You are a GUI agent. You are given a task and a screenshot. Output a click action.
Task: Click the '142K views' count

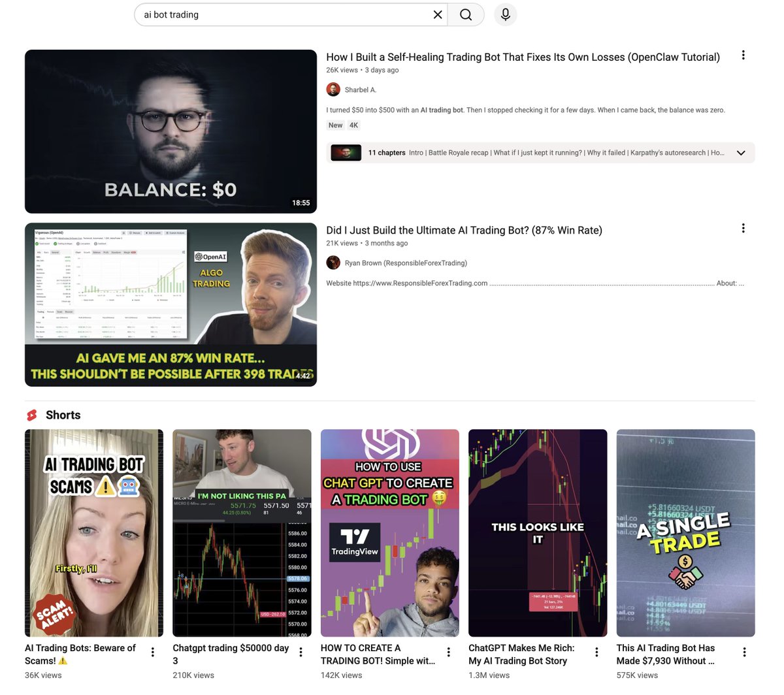click(341, 675)
